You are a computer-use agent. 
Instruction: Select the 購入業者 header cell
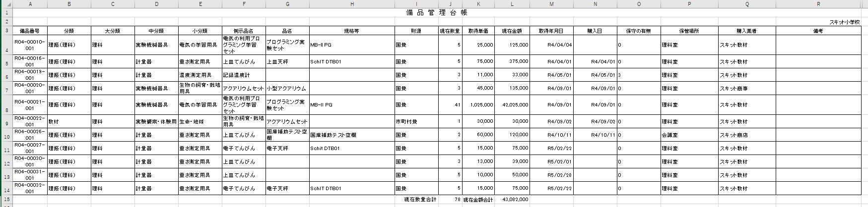[x=746, y=31]
